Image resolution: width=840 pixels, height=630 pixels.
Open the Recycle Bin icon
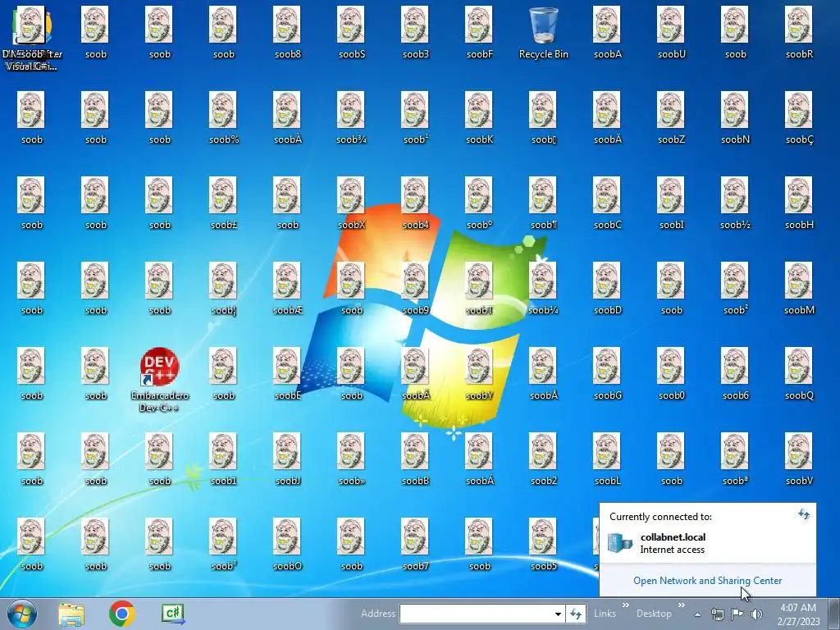543,33
